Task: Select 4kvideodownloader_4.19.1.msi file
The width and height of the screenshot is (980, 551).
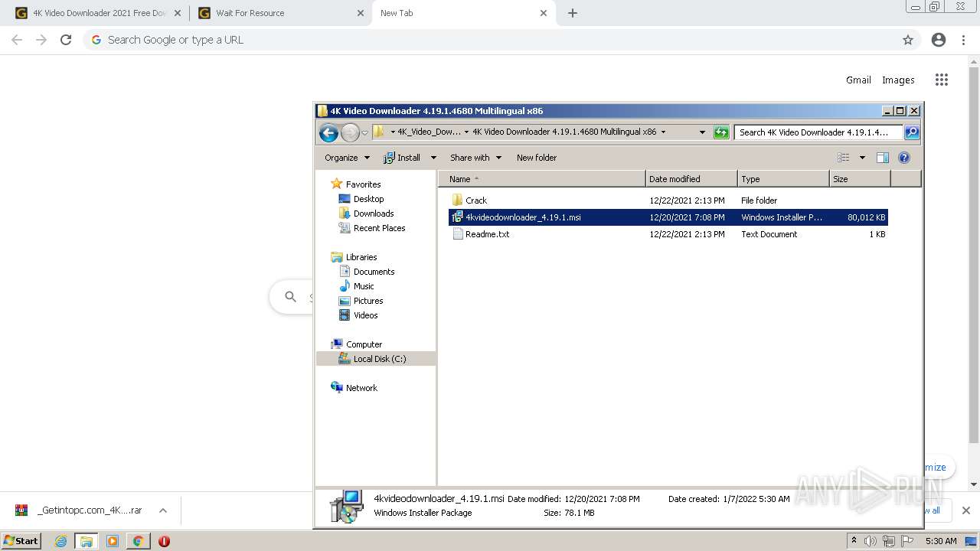Action: [x=668, y=217]
